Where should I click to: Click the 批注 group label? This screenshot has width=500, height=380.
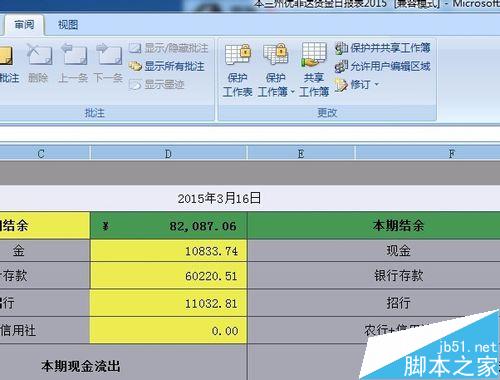click(95, 113)
